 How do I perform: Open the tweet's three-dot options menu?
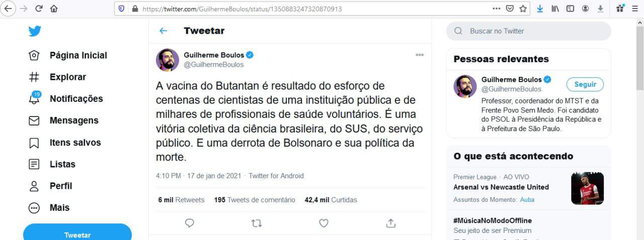coord(420,55)
